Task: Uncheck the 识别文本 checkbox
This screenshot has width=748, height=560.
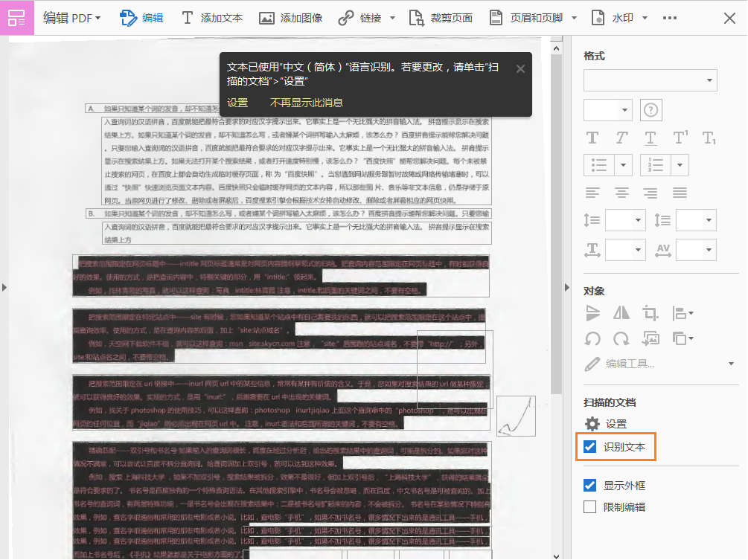Action: click(590, 446)
